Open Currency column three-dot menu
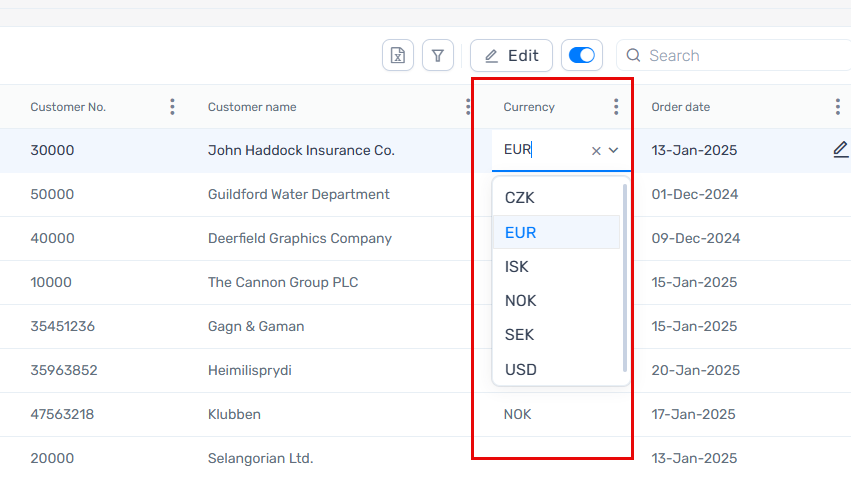 [x=616, y=107]
